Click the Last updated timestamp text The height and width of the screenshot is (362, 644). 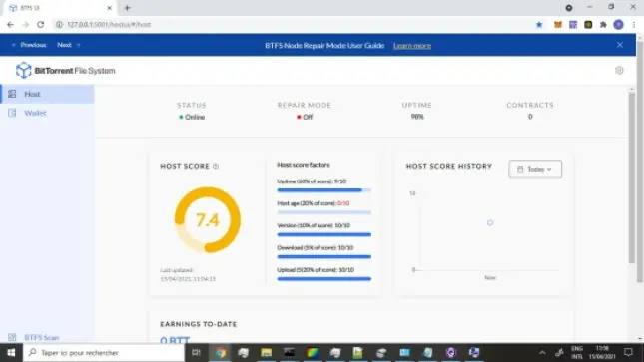tap(188, 274)
